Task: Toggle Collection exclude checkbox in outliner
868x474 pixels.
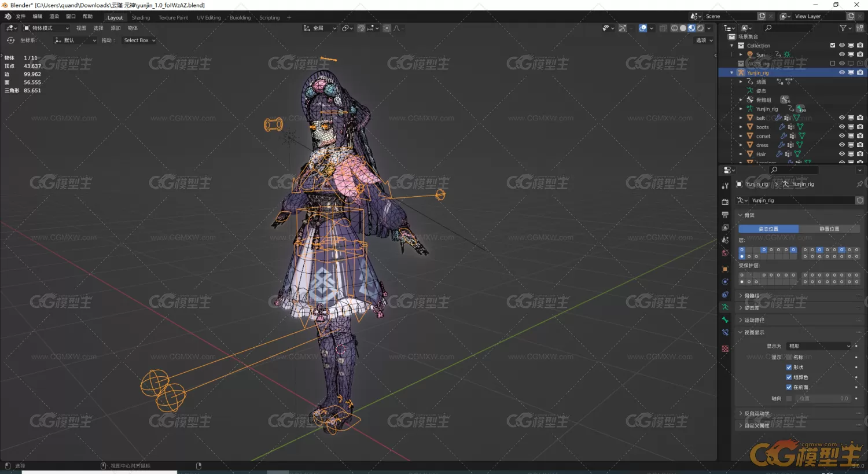Action: 833,45
